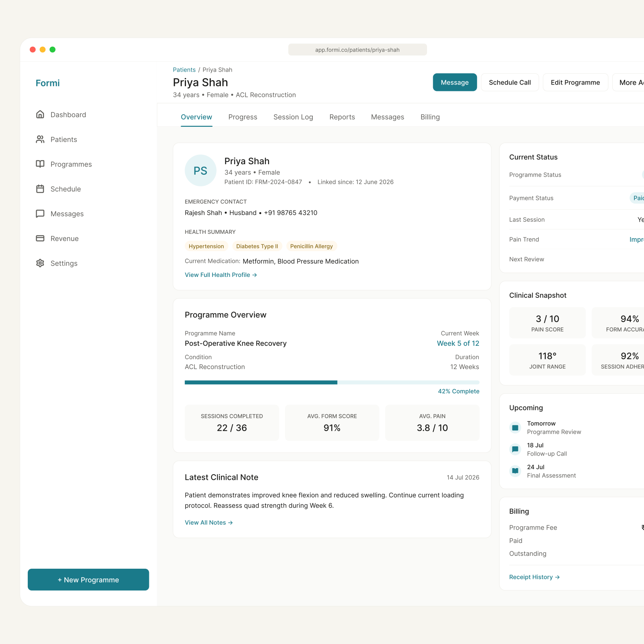
Task: Click 'Post-Operative Knee Recovery' programme name
Action: point(236,343)
